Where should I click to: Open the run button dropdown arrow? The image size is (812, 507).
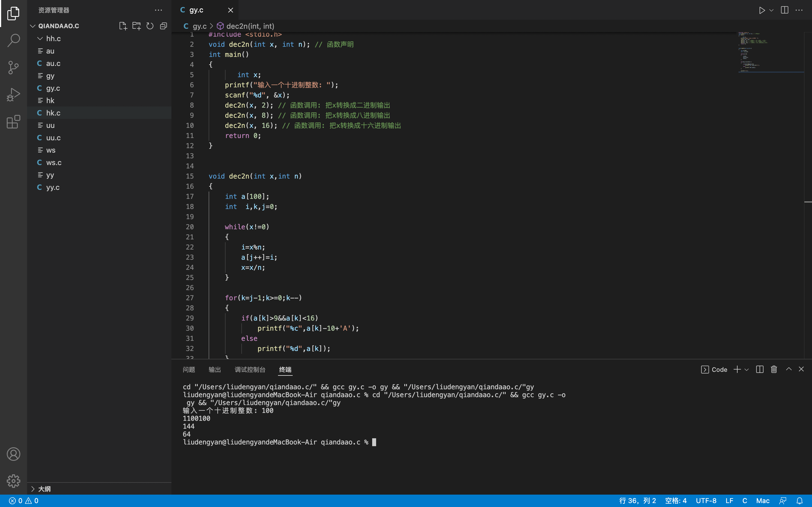click(x=771, y=10)
